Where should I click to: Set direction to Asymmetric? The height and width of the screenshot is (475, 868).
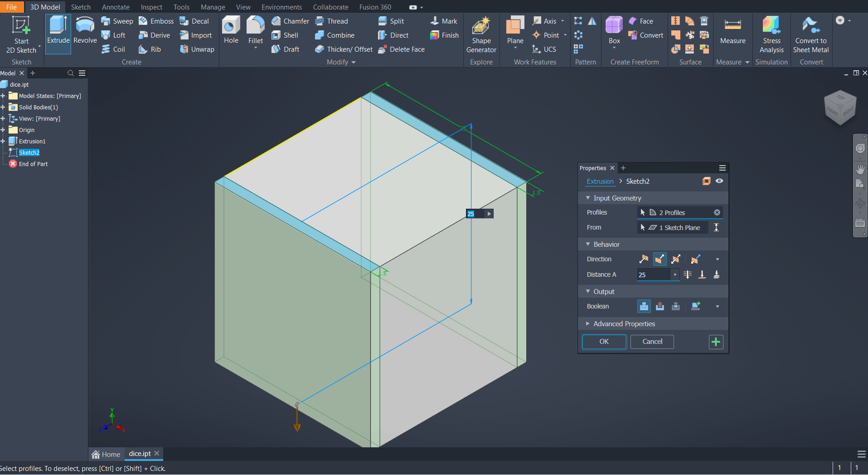[696, 259]
